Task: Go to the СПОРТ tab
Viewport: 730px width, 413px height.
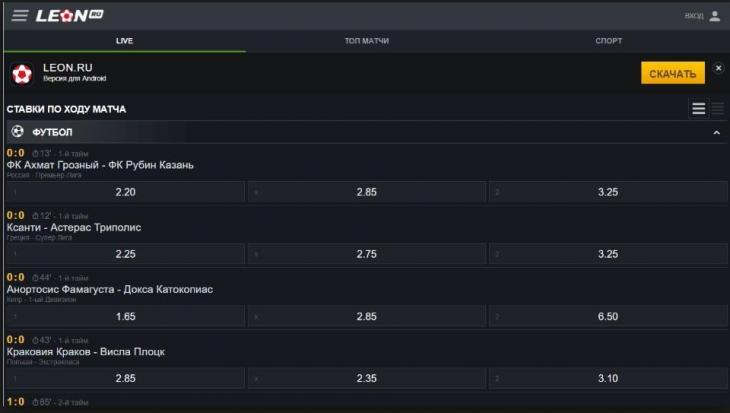Action: tap(608, 41)
